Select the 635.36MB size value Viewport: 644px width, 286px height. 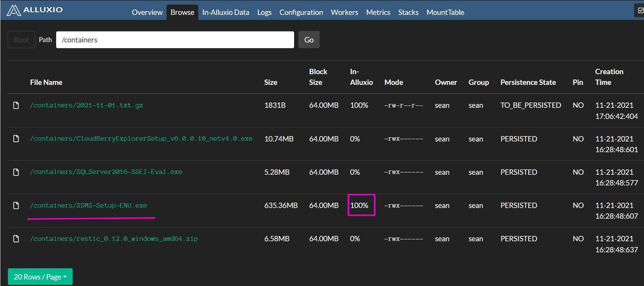[281, 205]
